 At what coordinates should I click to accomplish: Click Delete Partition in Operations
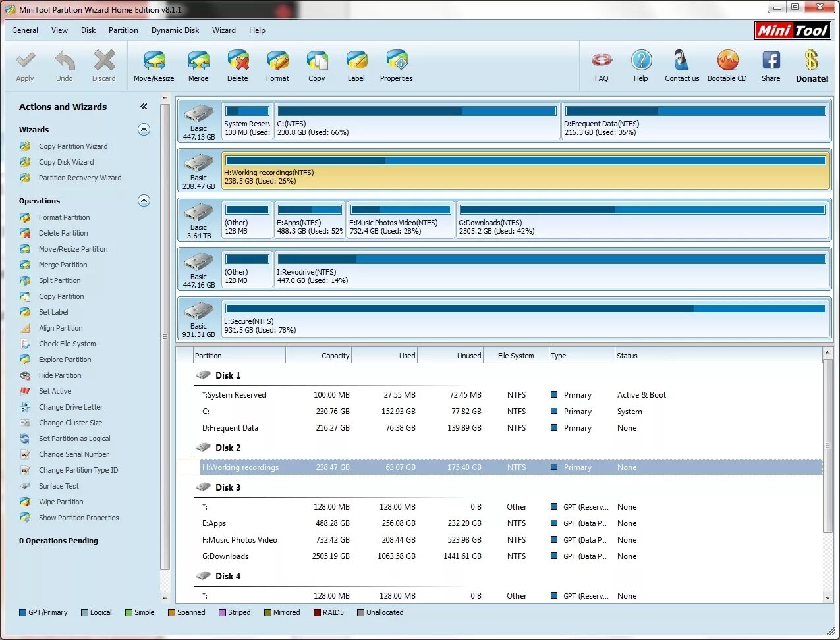tap(63, 233)
